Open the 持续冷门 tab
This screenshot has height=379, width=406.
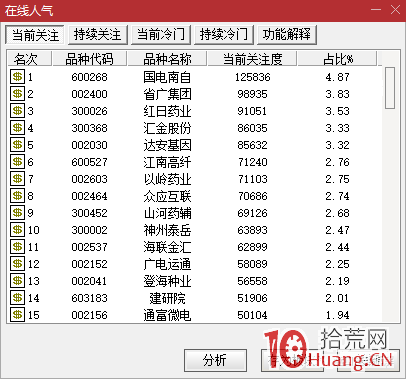click(224, 35)
